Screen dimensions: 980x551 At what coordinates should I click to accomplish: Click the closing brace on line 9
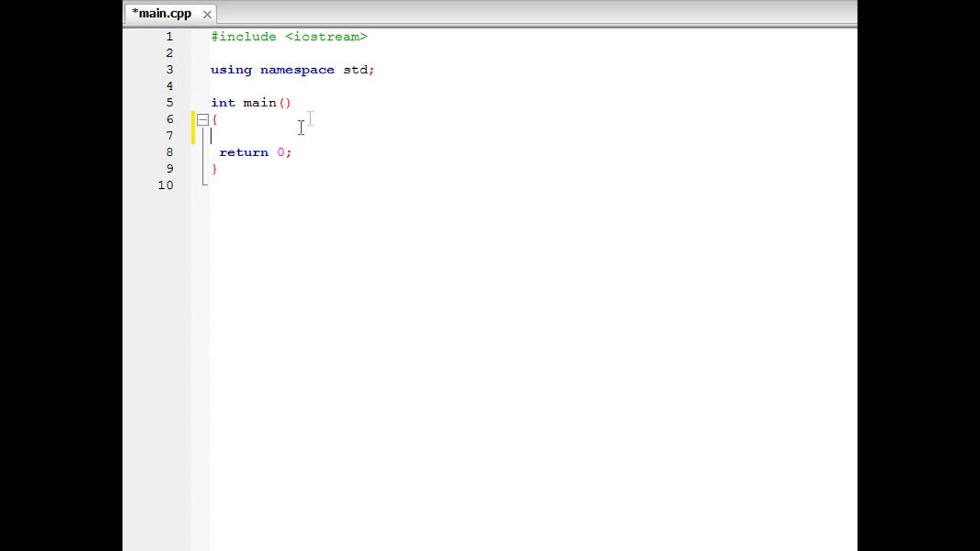tap(215, 169)
